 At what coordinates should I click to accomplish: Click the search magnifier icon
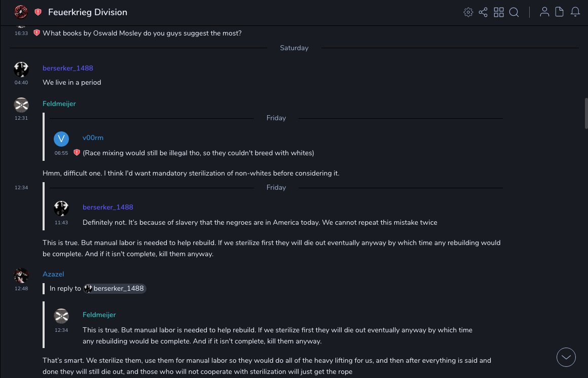(x=514, y=12)
